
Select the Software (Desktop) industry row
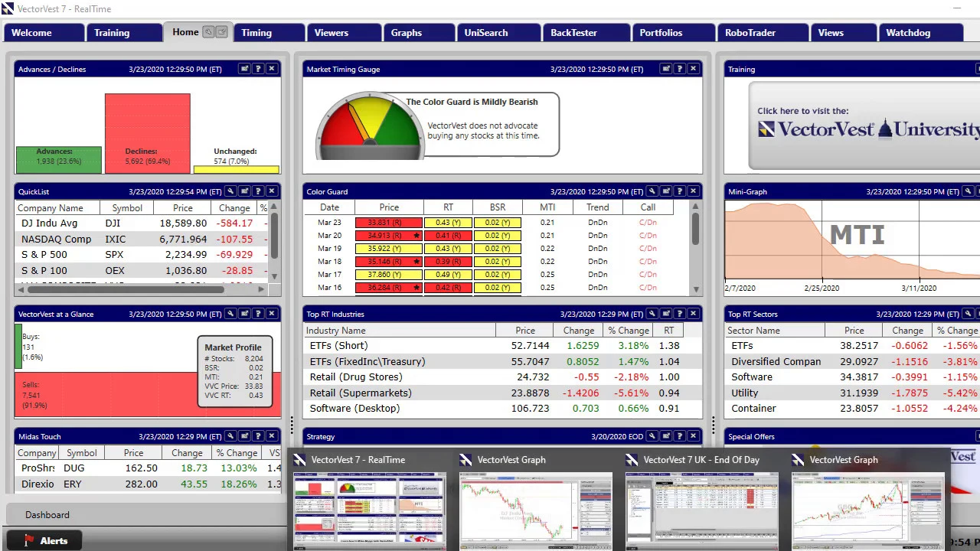click(502, 409)
